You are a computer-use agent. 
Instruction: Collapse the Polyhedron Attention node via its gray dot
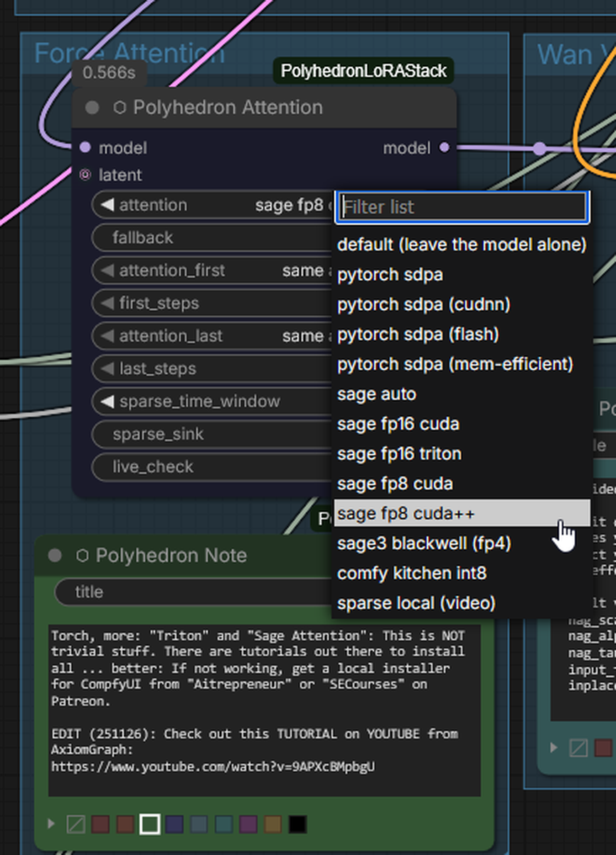92,107
